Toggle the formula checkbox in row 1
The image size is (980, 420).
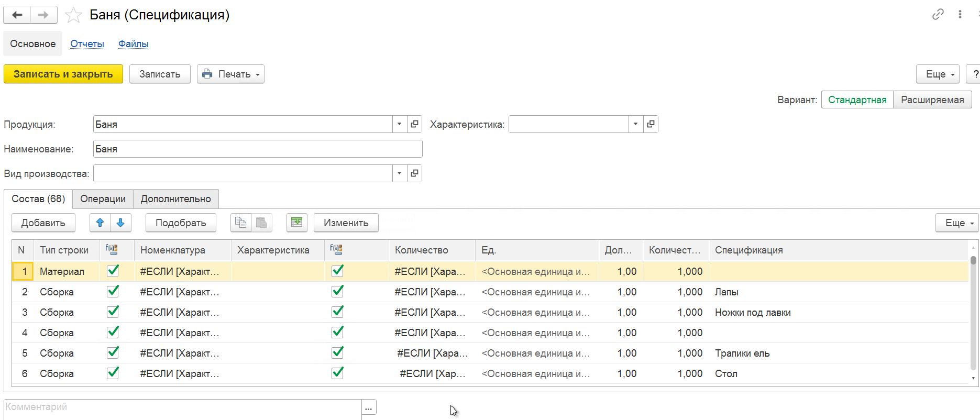pos(113,271)
